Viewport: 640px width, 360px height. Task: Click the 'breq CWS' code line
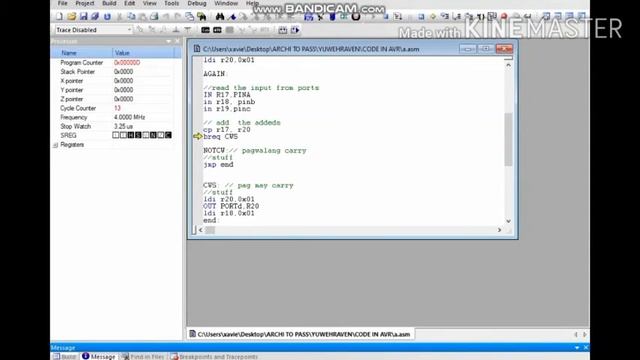point(220,137)
